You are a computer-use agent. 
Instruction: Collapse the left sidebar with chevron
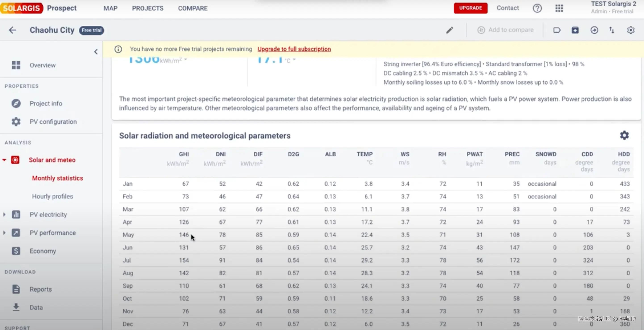96,52
